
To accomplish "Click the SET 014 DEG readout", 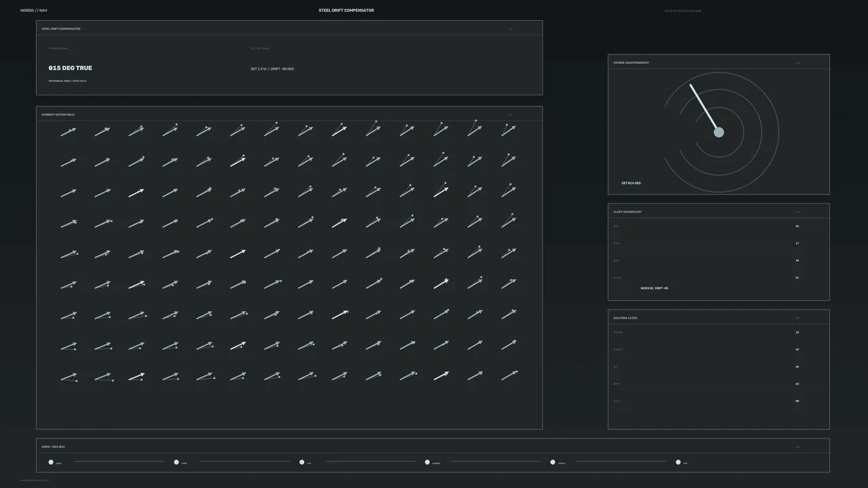I will (x=631, y=183).
